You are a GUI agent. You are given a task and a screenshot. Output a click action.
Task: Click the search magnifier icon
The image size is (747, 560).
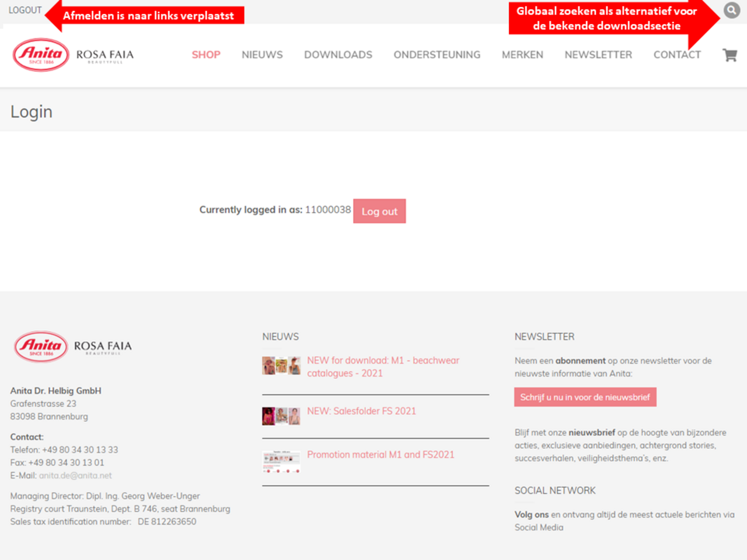tap(731, 10)
